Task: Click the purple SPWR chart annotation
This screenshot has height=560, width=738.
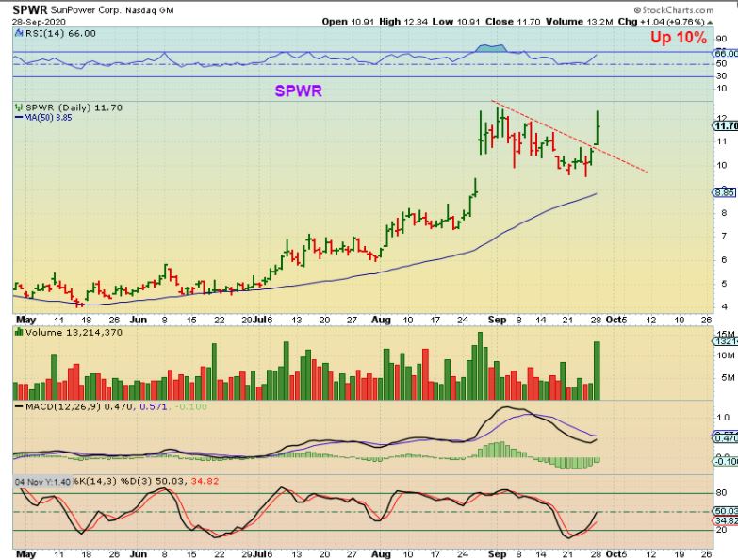Action: tap(299, 91)
